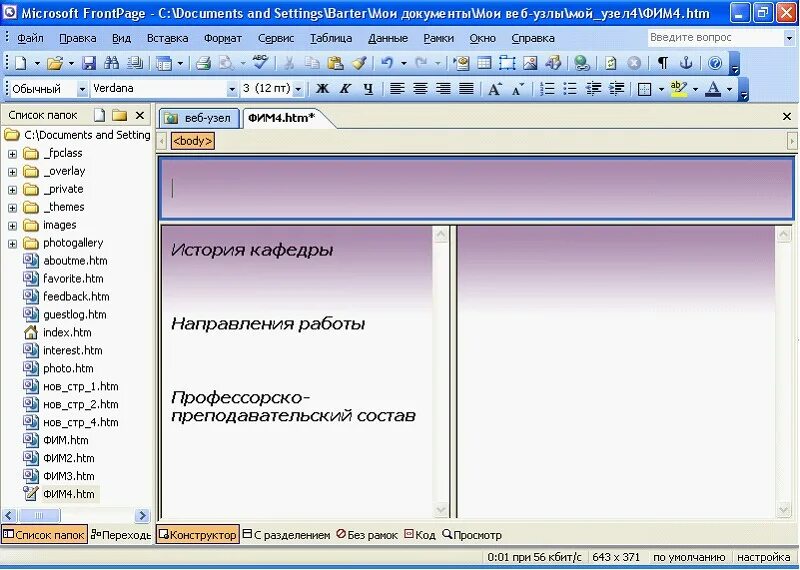Toggle Show All paragraph marks icon
Viewport: 800px width, 570px height.
[x=663, y=63]
